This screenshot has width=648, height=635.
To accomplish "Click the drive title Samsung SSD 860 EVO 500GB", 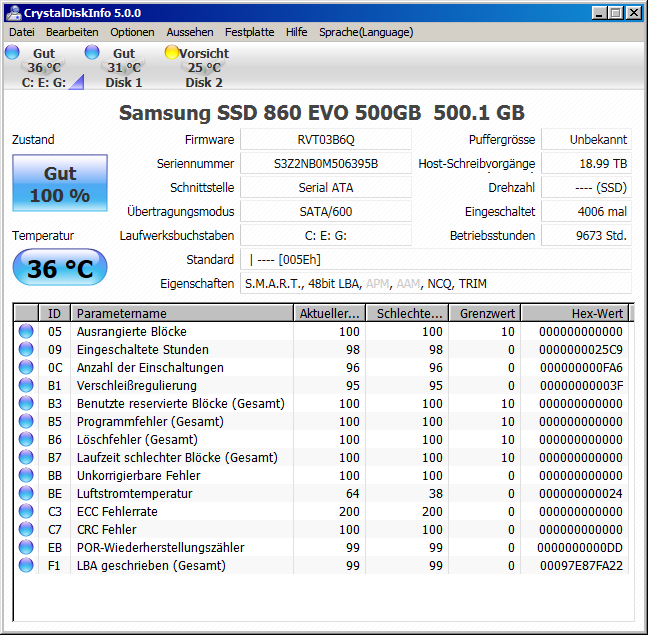I will click(x=270, y=113).
